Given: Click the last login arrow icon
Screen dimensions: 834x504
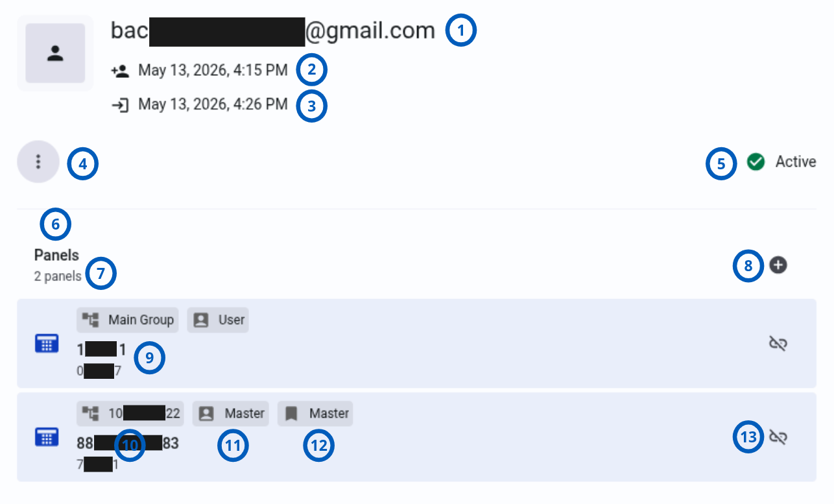Looking at the screenshot, I should click(121, 105).
